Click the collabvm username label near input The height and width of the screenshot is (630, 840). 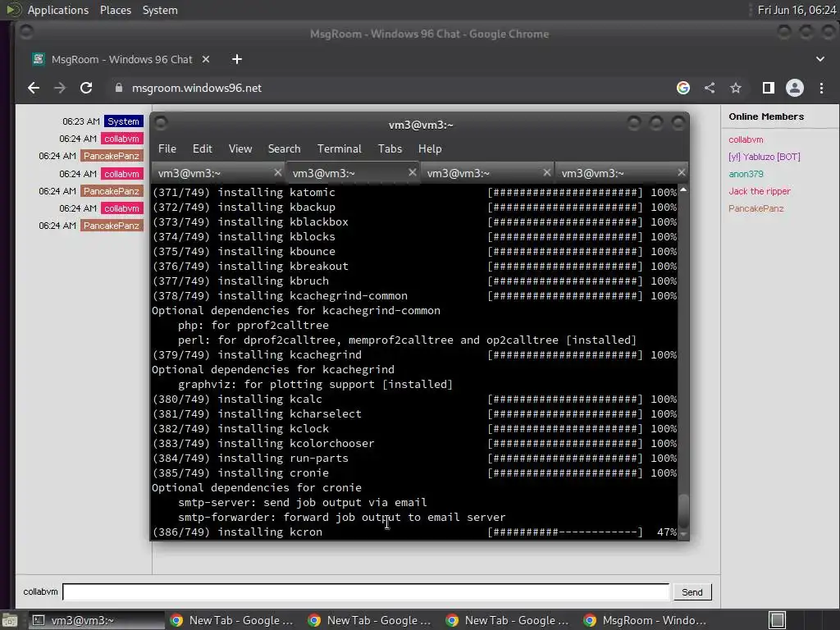click(x=40, y=592)
